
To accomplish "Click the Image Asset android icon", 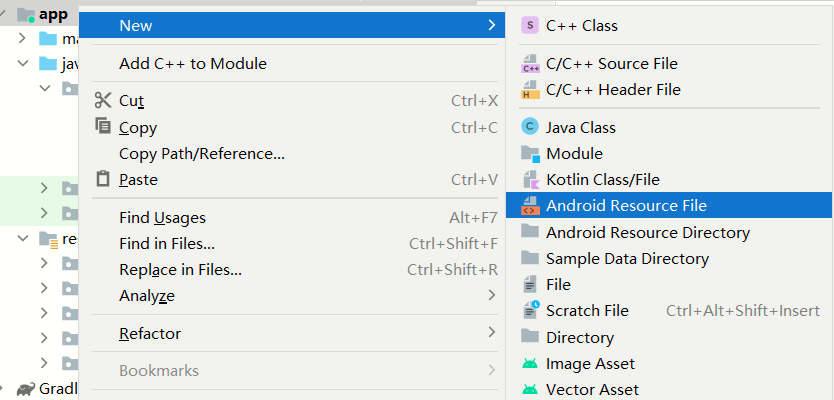I will coord(530,364).
